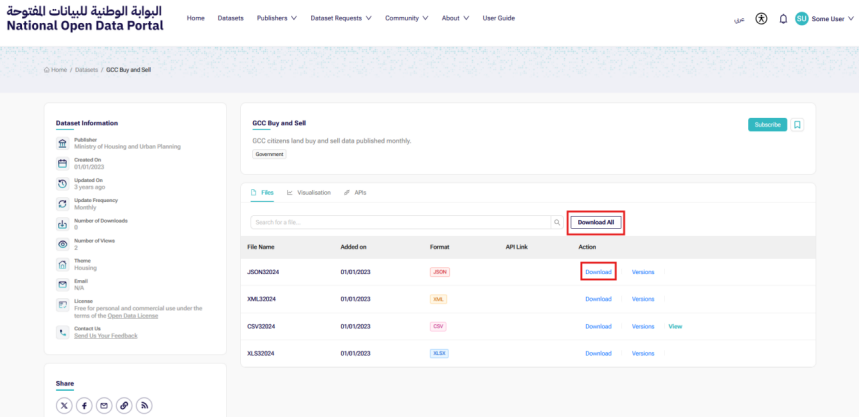This screenshot has height=417, width=859.
Task: Open notifications bell icon
Action: [x=783, y=18]
